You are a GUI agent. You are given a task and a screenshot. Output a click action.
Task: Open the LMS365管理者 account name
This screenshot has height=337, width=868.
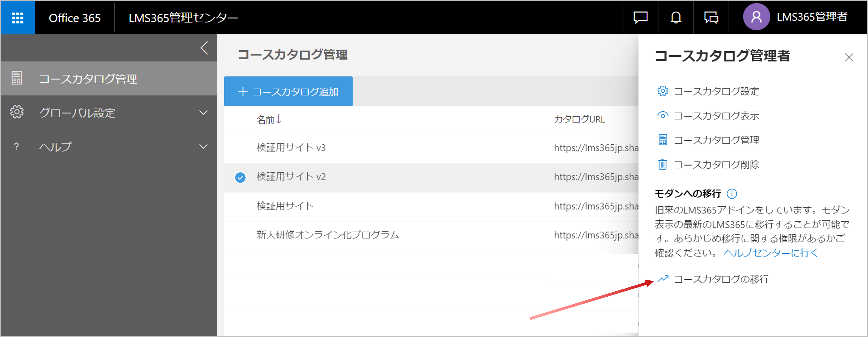point(812,17)
